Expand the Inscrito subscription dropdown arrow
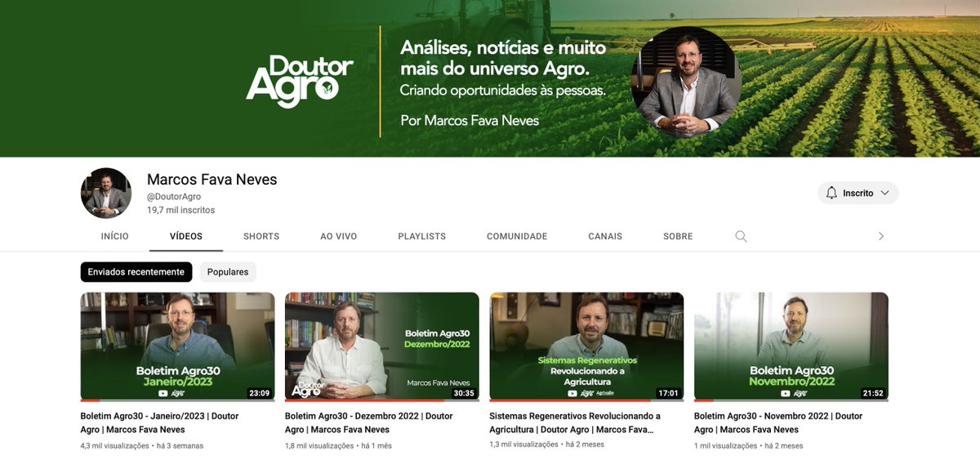 884,193
